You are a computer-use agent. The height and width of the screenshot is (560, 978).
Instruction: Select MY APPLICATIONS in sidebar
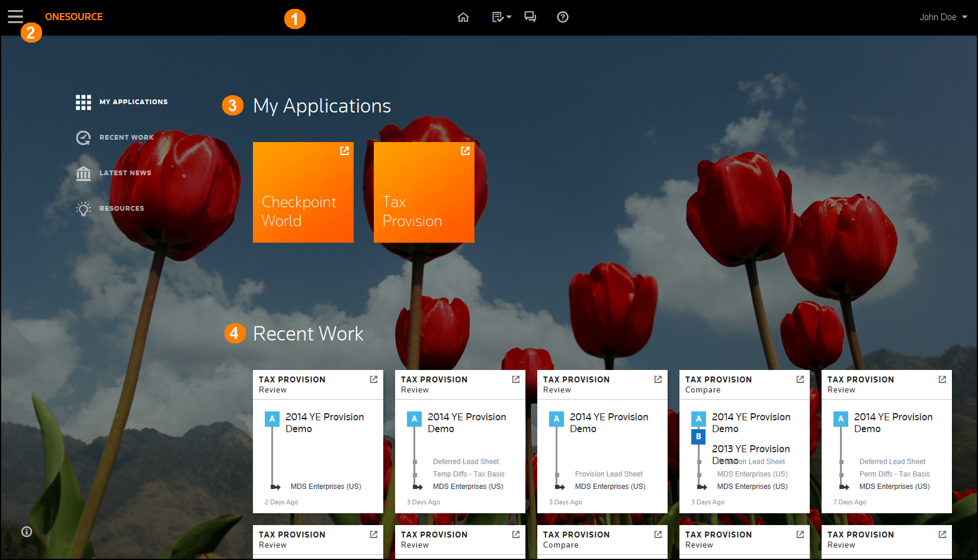coord(133,102)
